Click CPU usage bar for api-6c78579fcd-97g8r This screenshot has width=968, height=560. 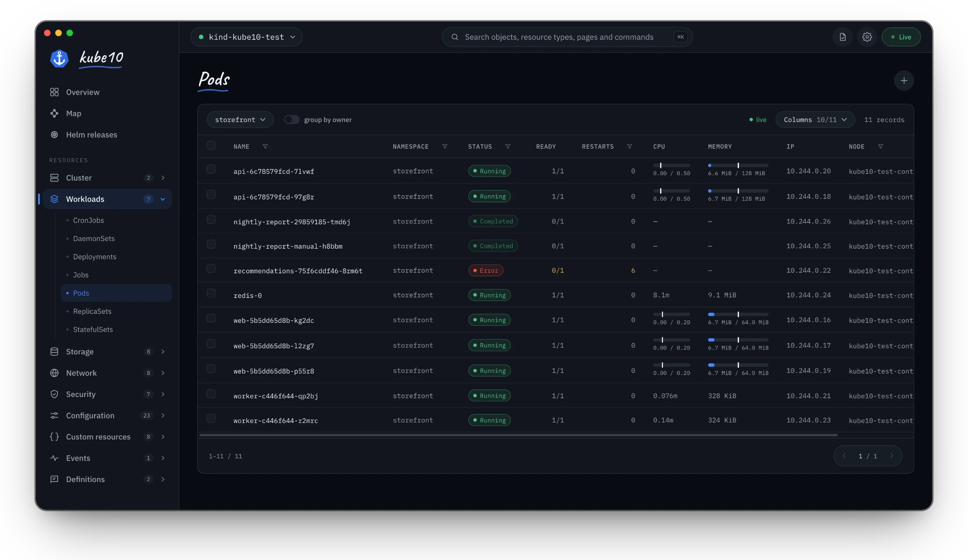pyautogui.click(x=671, y=191)
